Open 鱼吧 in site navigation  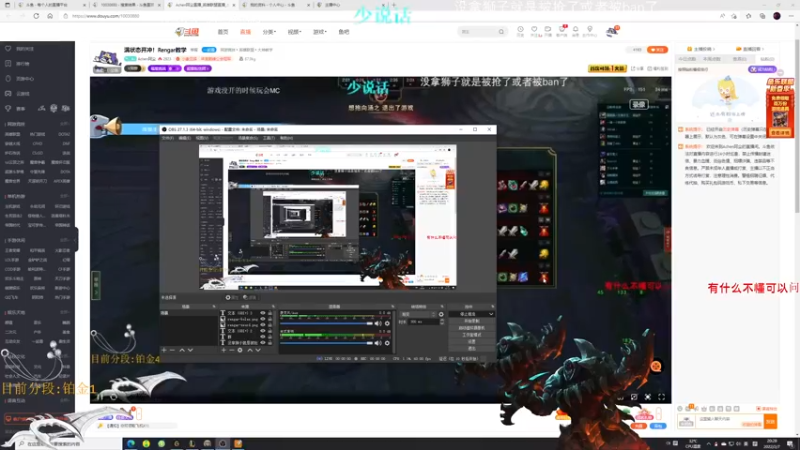pos(344,32)
